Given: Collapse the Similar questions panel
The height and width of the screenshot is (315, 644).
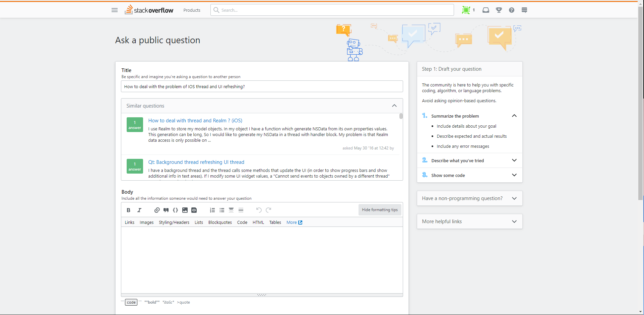Looking at the screenshot, I should [394, 106].
